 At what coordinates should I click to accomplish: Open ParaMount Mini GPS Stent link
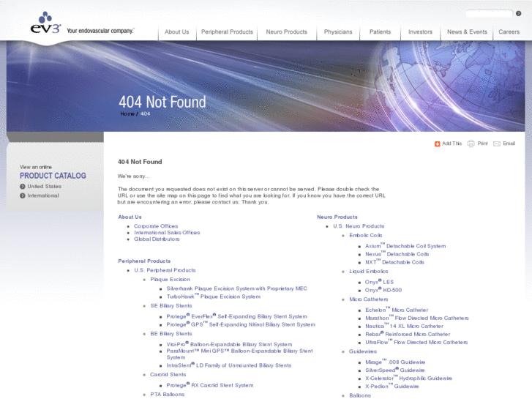pos(239,354)
